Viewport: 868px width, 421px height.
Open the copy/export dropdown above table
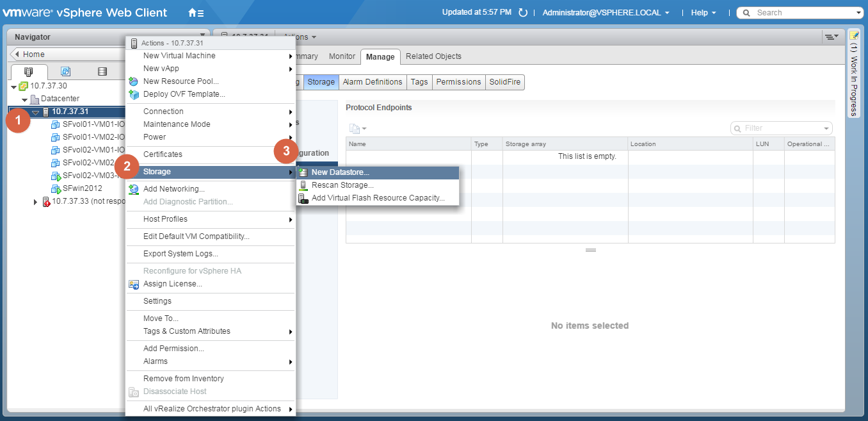[357, 129]
